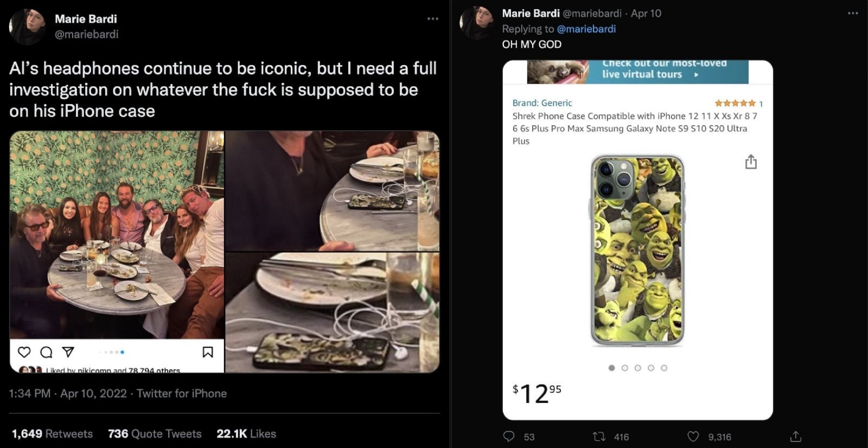Expand the live virtual tours banner arrow
The width and height of the screenshot is (868, 448).
pyautogui.click(x=697, y=75)
